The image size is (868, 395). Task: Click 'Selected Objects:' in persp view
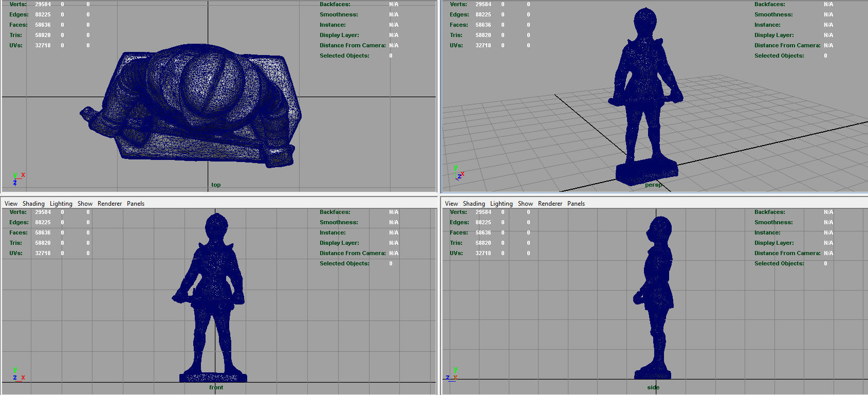pos(779,56)
